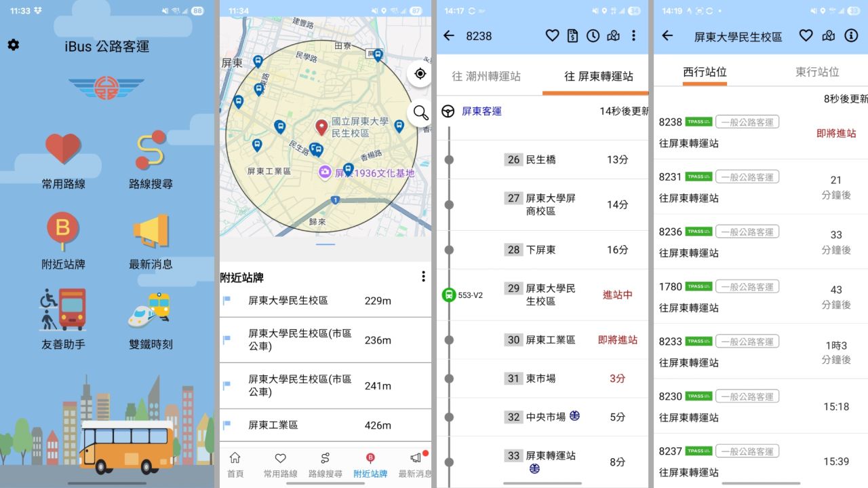This screenshot has width=868, height=488.
Task: Select stop 28 下屏東
Action: (542, 250)
